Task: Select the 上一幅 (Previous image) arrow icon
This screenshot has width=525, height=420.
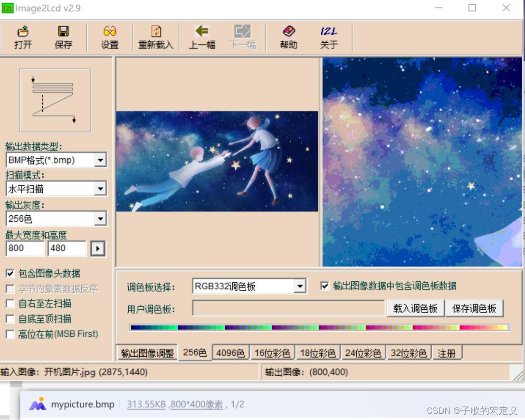Action: coord(202,37)
